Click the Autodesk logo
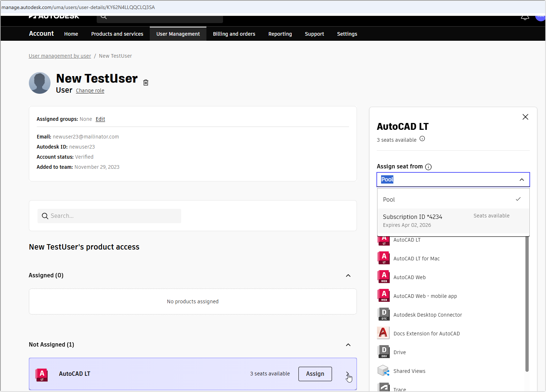The height and width of the screenshot is (392, 546). tap(53, 16)
